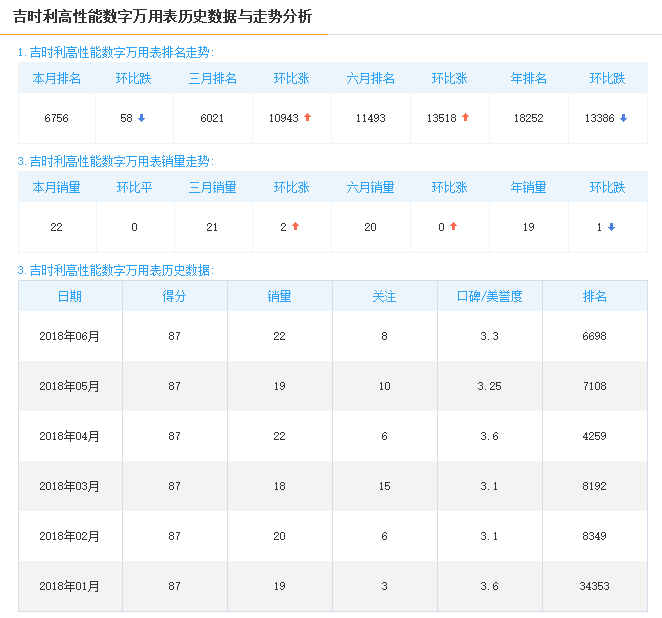Select reputation value 3.3 in June row
Viewport: 662px width, 618px height.
click(x=489, y=336)
